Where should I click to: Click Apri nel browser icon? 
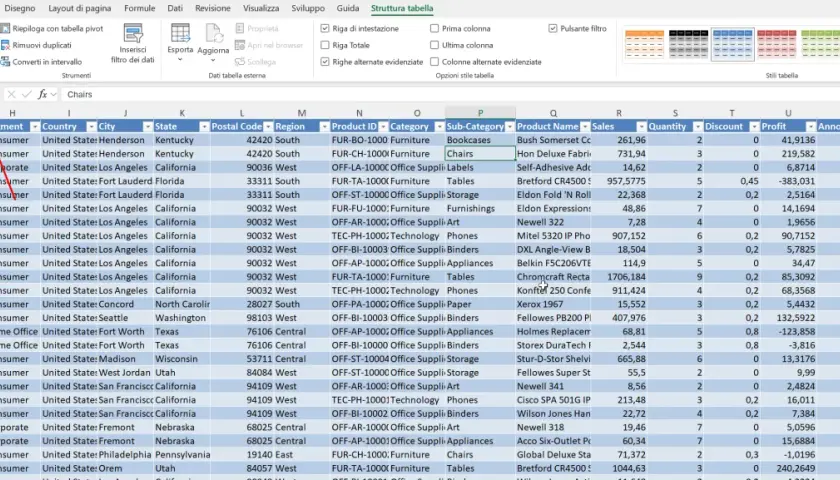pyautogui.click(x=240, y=45)
